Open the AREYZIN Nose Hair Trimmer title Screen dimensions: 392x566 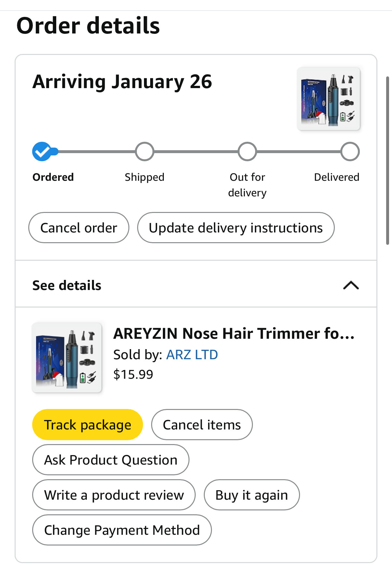[x=234, y=334]
